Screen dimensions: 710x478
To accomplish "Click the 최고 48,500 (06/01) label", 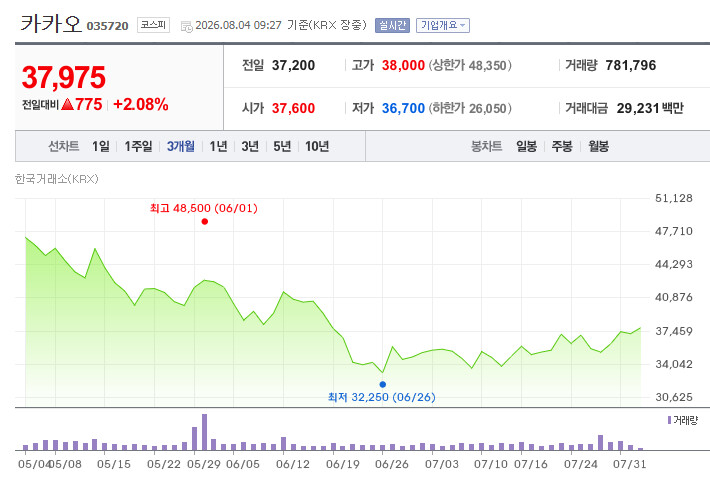I will point(204,208).
